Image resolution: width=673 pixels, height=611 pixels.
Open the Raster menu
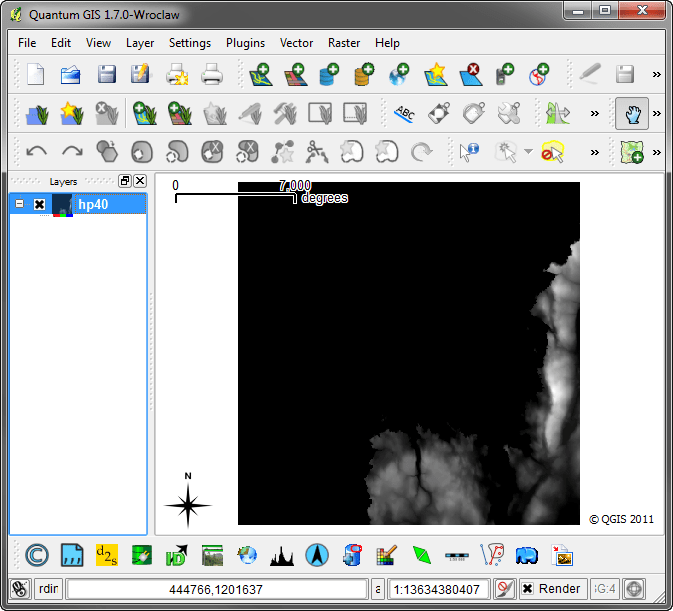(x=344, y=43)
